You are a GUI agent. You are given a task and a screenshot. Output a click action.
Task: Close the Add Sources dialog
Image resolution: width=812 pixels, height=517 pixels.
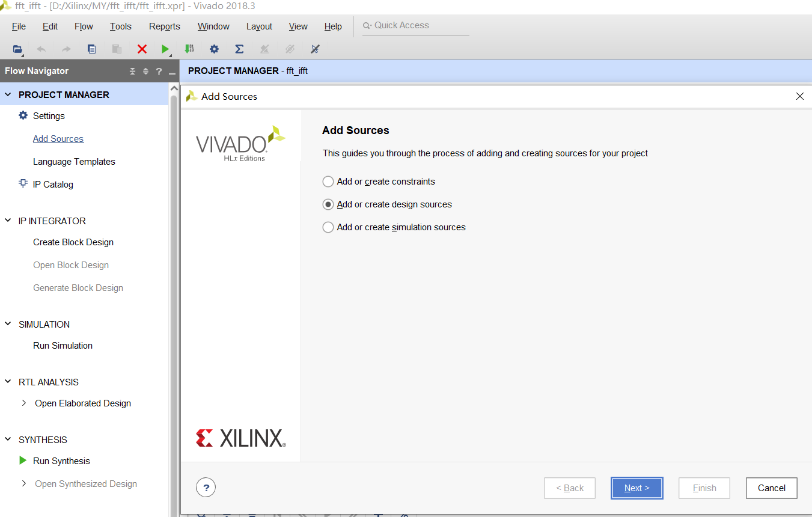[800, 96]
